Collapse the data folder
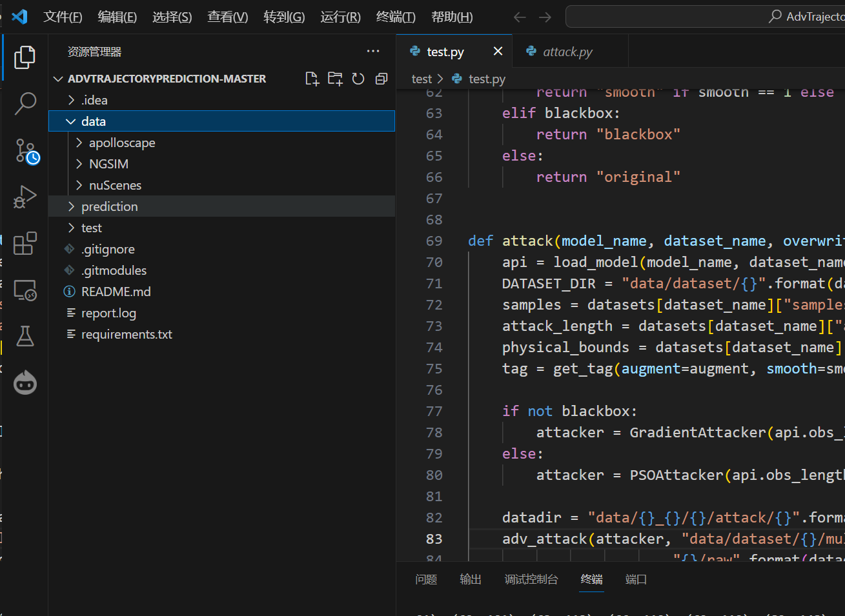 (71, 121)
